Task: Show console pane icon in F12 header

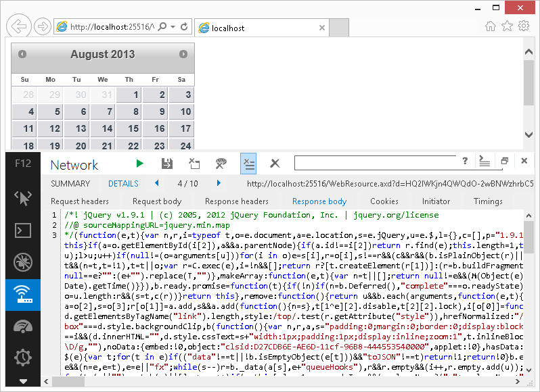Action: (485, 161)
